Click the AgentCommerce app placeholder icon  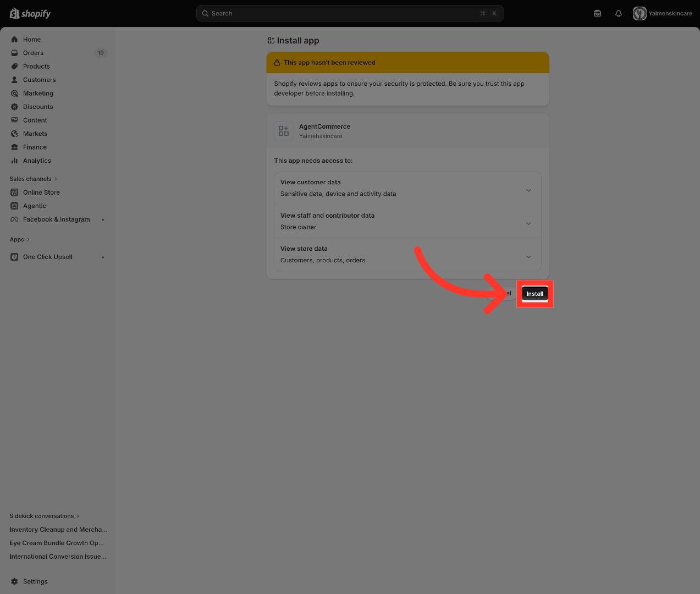284,131
